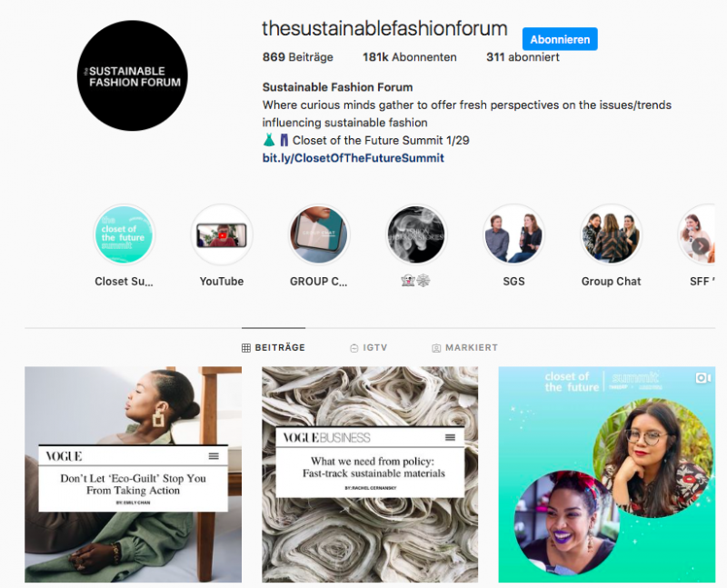Switch to the Beiträge tab
This screenshot has height=588, width=727.
tap(274, 347)
